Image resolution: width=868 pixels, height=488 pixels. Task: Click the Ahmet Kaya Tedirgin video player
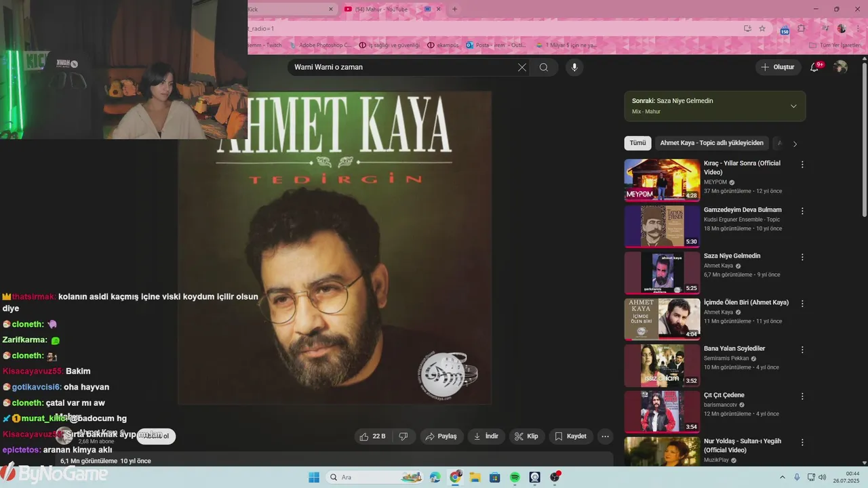334,247
